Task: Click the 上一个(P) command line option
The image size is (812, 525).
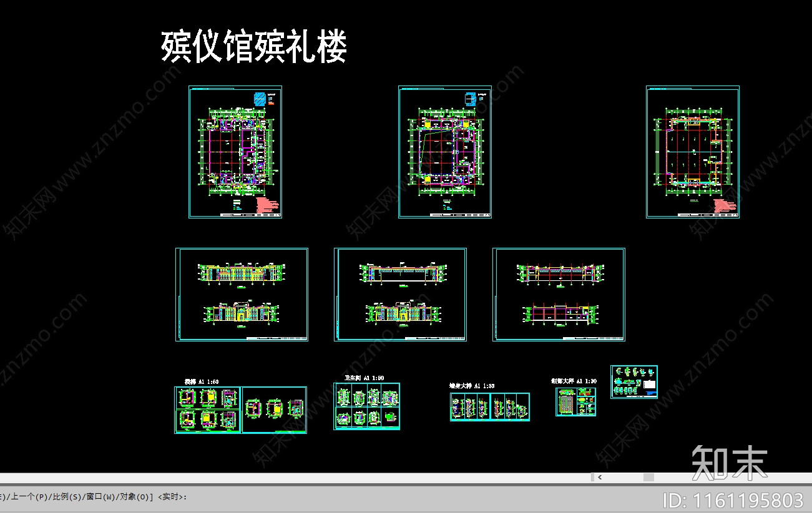Action: pos(28,497)
